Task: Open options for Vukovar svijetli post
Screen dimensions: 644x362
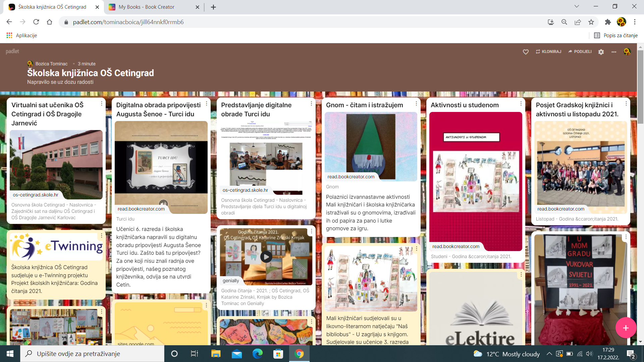Action: (x=626, y=237)
